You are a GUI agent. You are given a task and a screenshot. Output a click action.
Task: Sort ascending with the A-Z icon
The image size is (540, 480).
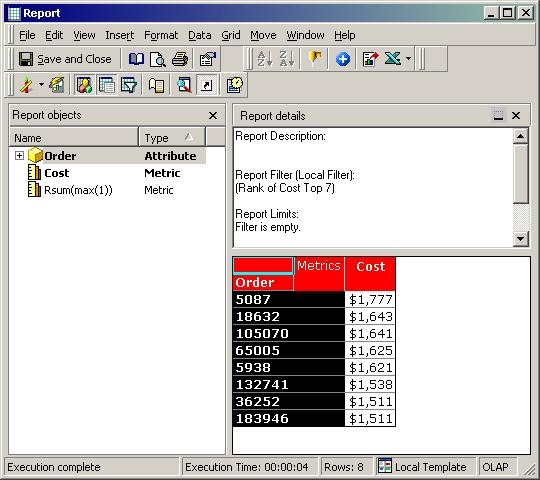(x=265, y=59)
